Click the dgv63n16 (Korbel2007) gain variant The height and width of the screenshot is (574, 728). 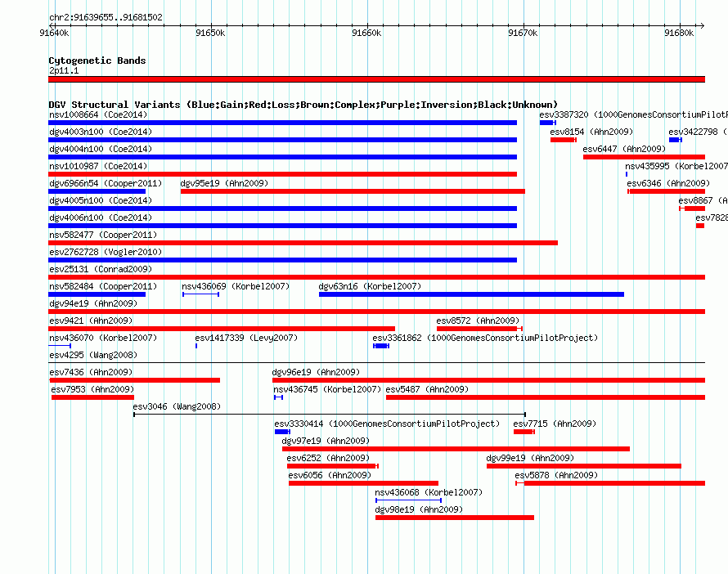(x=471, y=294)
